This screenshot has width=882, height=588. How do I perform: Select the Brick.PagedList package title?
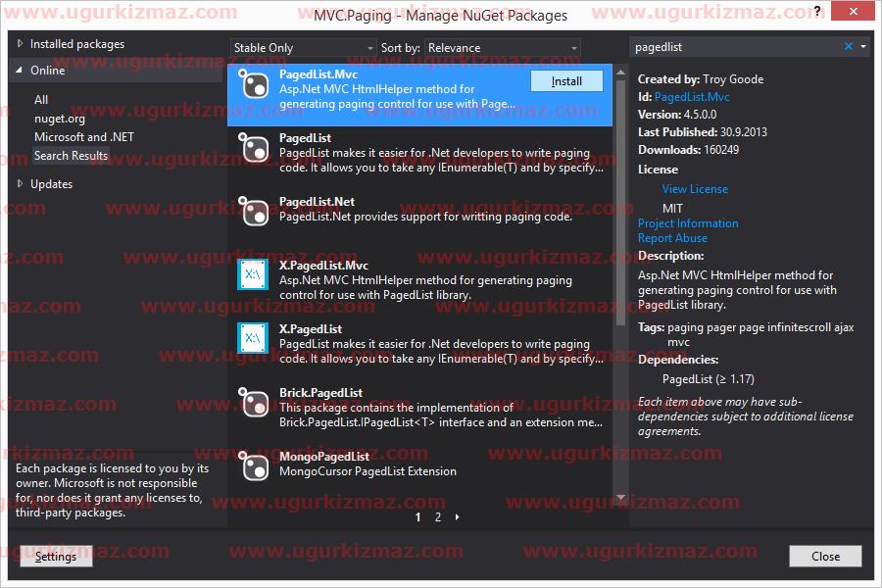320,392
